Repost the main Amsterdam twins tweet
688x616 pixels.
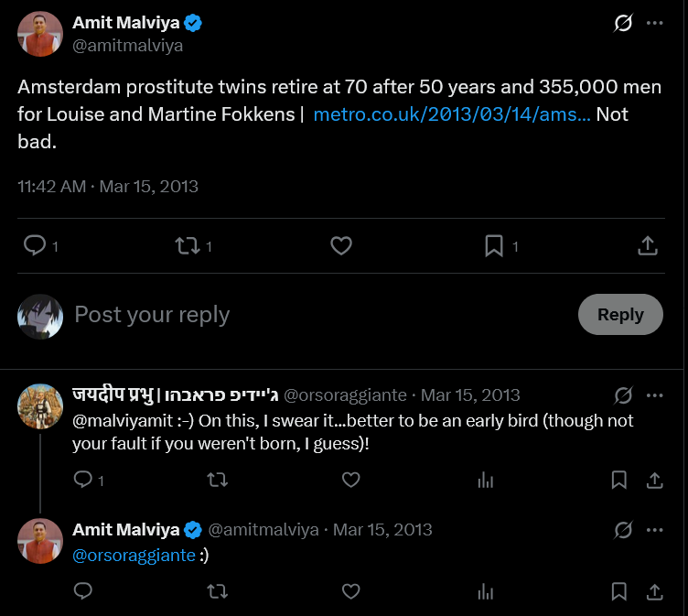[188, 245]
